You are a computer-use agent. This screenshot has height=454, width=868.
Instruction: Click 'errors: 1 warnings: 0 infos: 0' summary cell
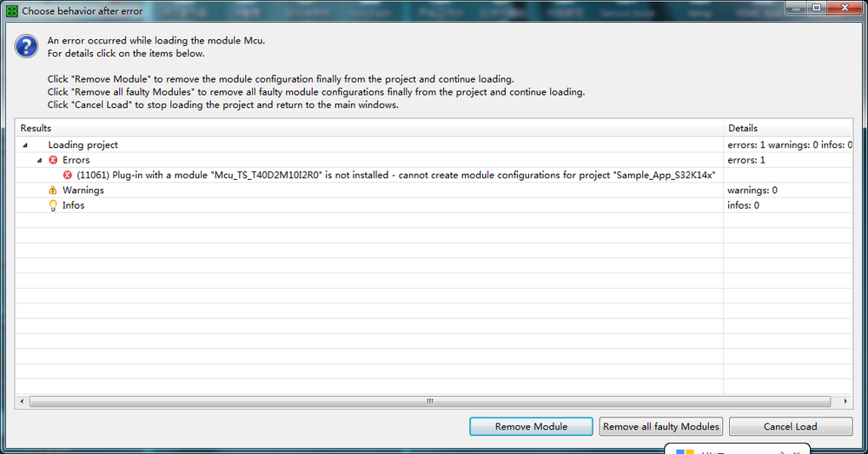(x=788, y=144)
